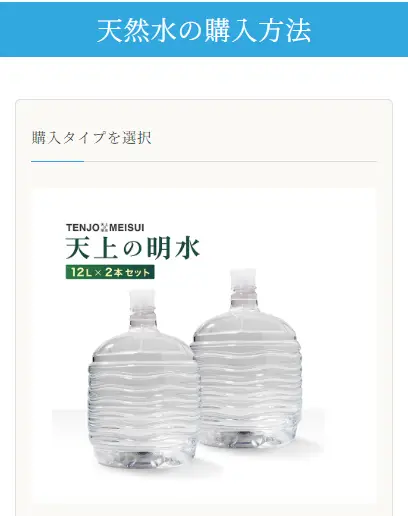Click the white cap of the left bottle
Image resolution: width=408 pixels, height=516 pixels.
(142, 299)
